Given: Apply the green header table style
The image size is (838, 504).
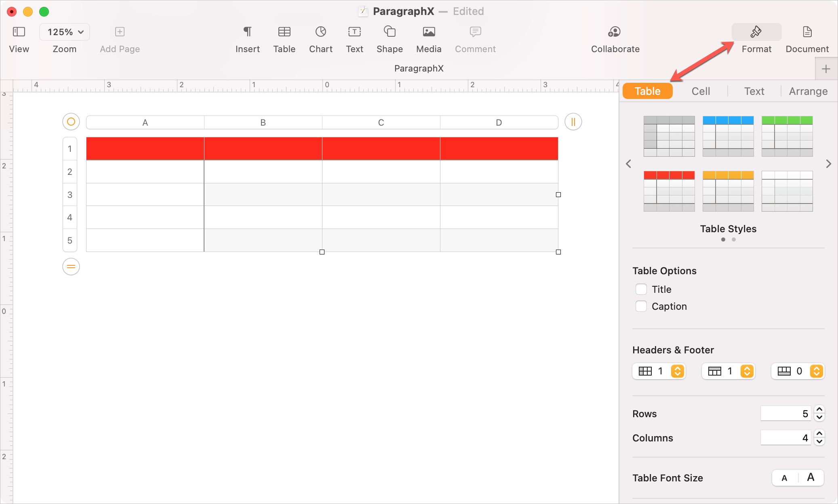Looking at the screenshot, I should click(x=787, y=136).
